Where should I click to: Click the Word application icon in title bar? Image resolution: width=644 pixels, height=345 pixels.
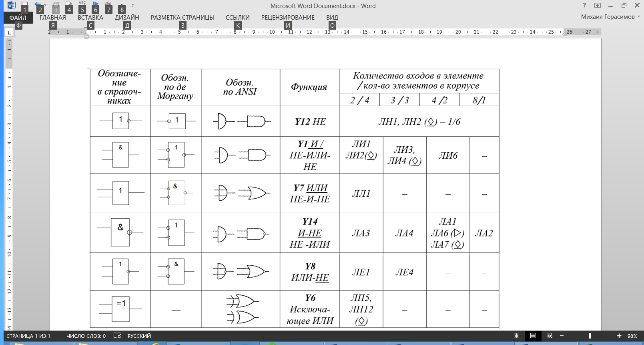(x=11, y=6)
